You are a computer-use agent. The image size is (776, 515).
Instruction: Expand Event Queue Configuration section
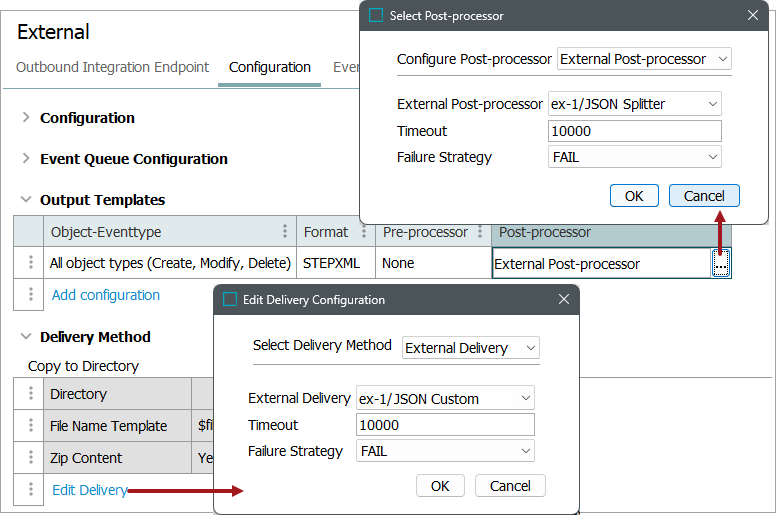click(26, 159)
